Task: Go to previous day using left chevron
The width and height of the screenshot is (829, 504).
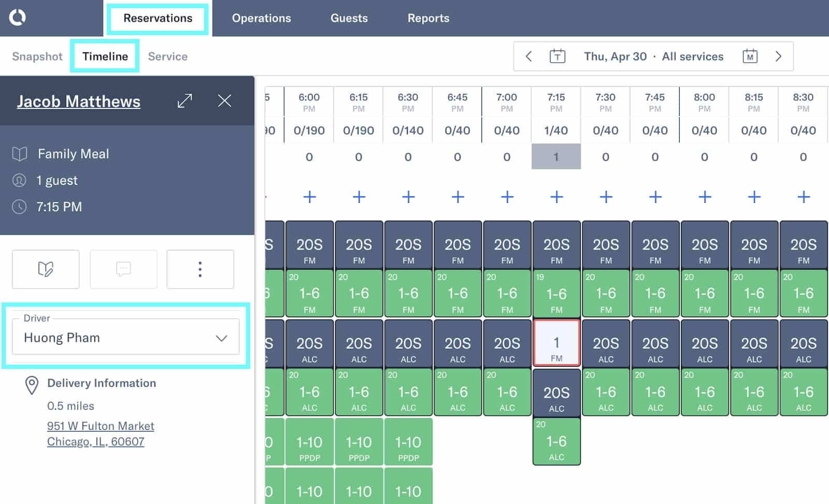Action: tap(528, 56)
